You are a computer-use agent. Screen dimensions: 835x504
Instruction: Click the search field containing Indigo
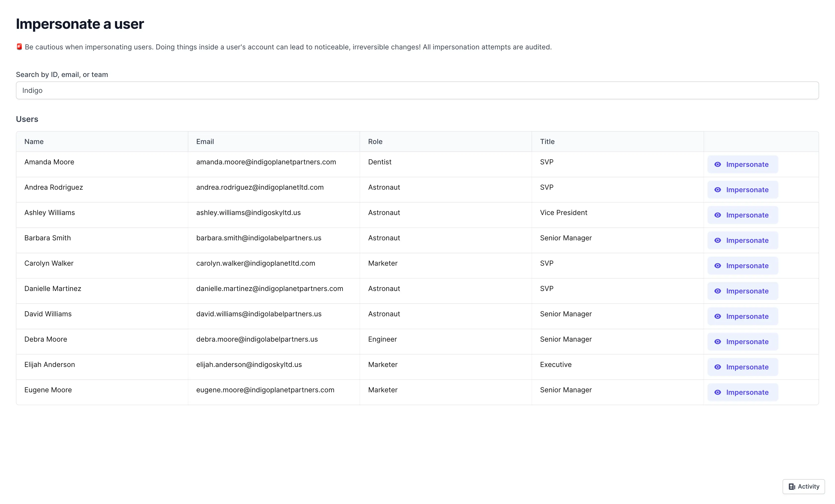click(x=417, y=90)
